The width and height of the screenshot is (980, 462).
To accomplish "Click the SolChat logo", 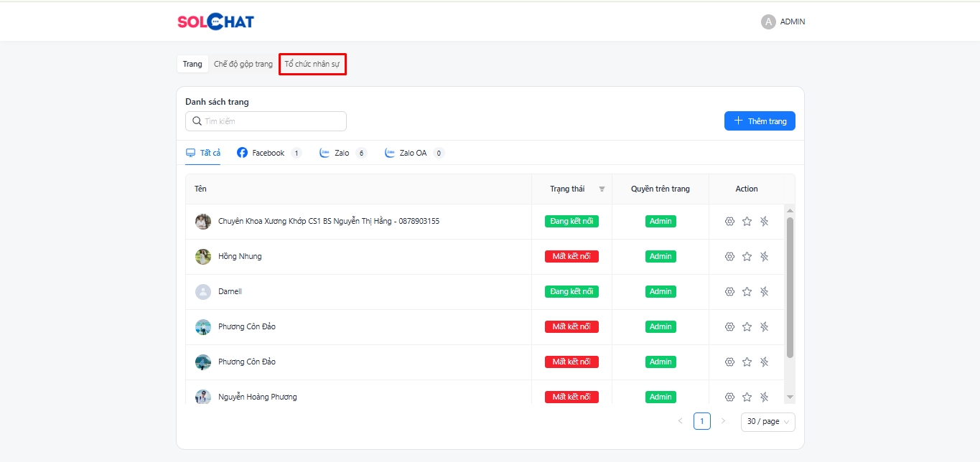I will click(x=215, y=22).
